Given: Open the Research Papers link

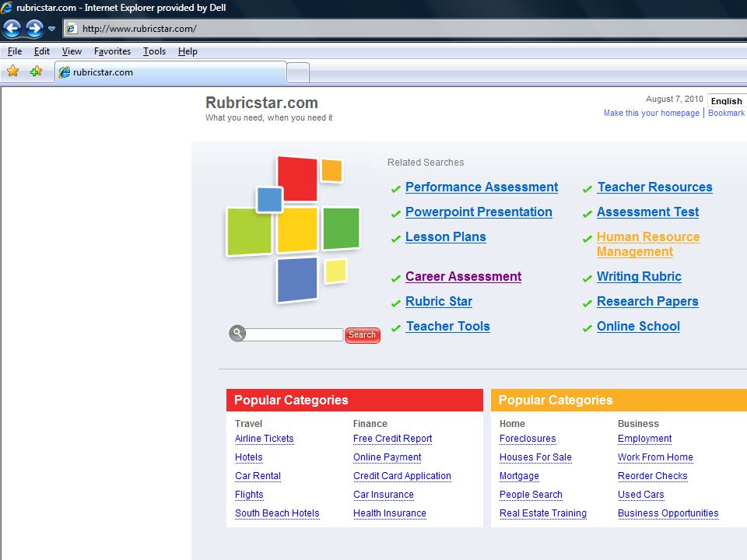Looking at the screenshot, I should pos(647,302).
